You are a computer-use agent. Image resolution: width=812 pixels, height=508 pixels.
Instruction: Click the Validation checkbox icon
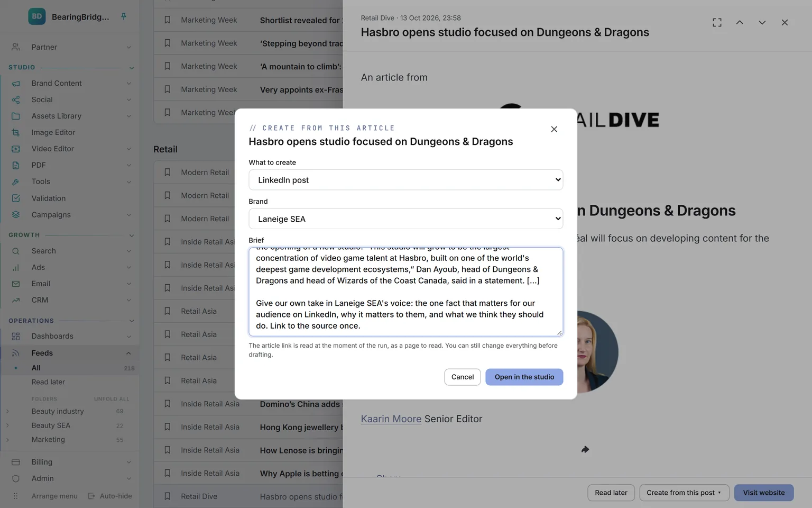(16, 198)
